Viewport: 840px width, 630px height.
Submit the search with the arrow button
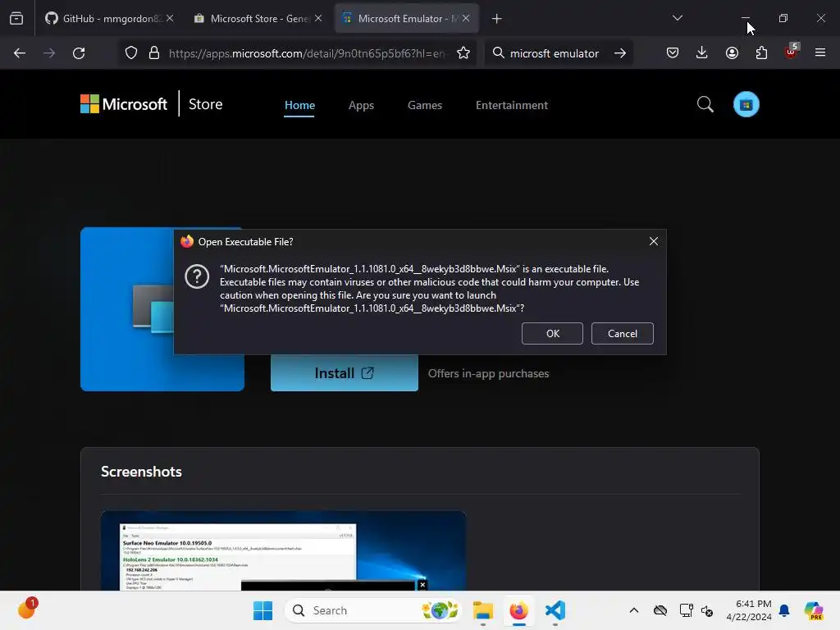pos(620,53)
